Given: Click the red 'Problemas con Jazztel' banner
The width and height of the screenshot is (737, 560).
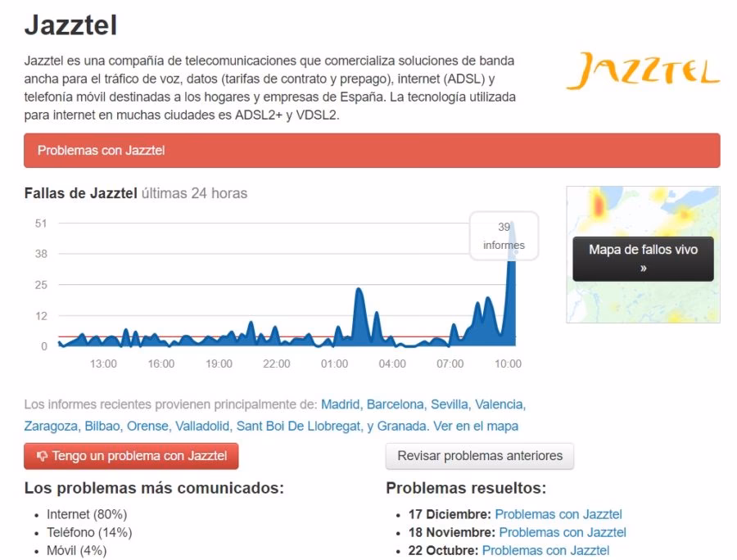Looking at the screenshot, I should click(372, 151).
